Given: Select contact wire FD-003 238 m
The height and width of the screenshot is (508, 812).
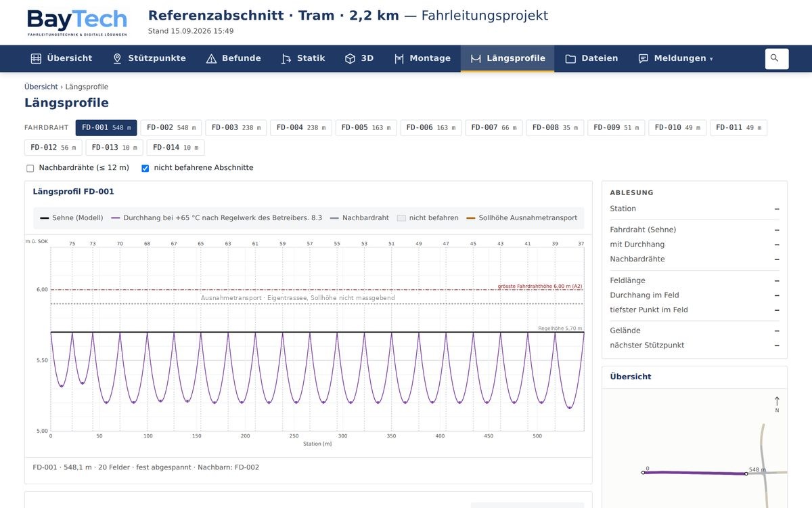Looking at the screenshot, I should point(236,127).
